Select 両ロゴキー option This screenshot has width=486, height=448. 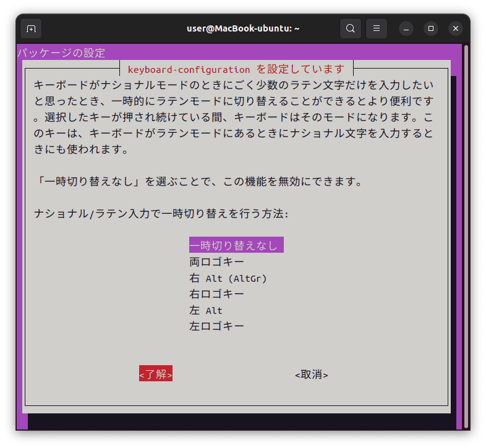click(216, 262)
